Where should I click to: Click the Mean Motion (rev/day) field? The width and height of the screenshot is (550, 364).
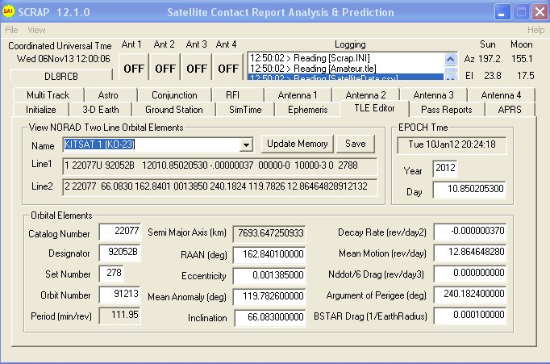[x=470, y=252]
